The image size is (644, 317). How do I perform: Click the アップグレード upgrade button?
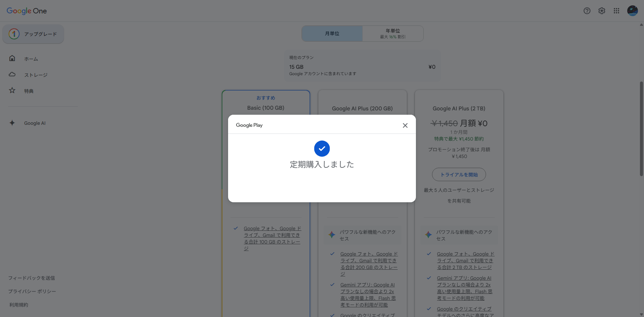(33, 34)
